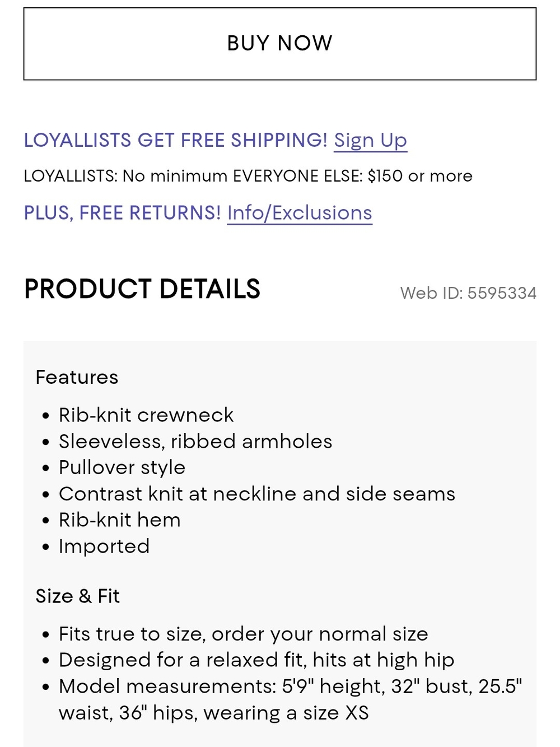Viewport: 560px width, 747px height.
Task: Click the Web ID: 5595334 label
Action: (x=468, y=293)
